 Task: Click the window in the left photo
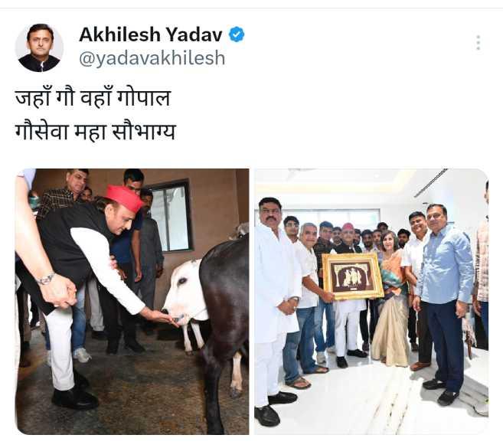(x=171, y=217)
